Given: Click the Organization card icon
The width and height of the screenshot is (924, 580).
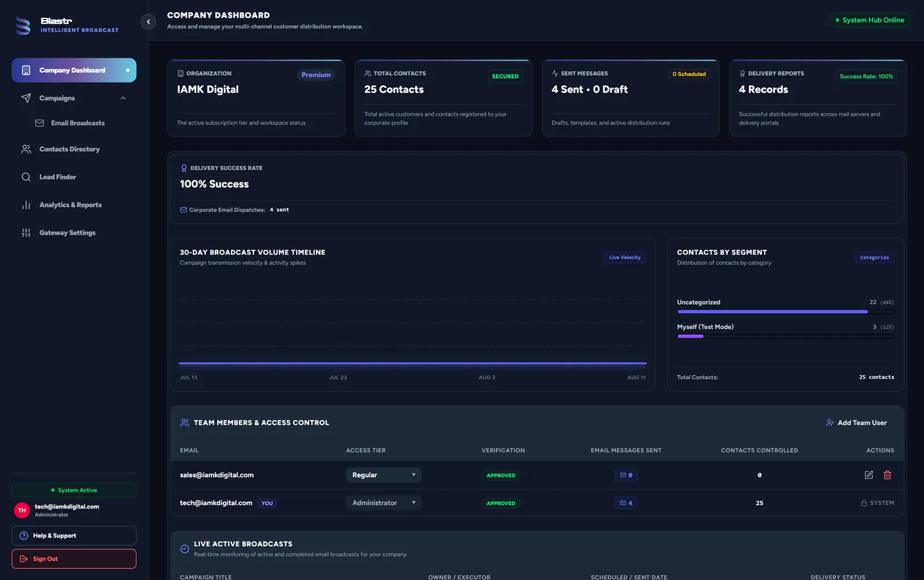Looking at the screenshot, I should coord(180,73).
